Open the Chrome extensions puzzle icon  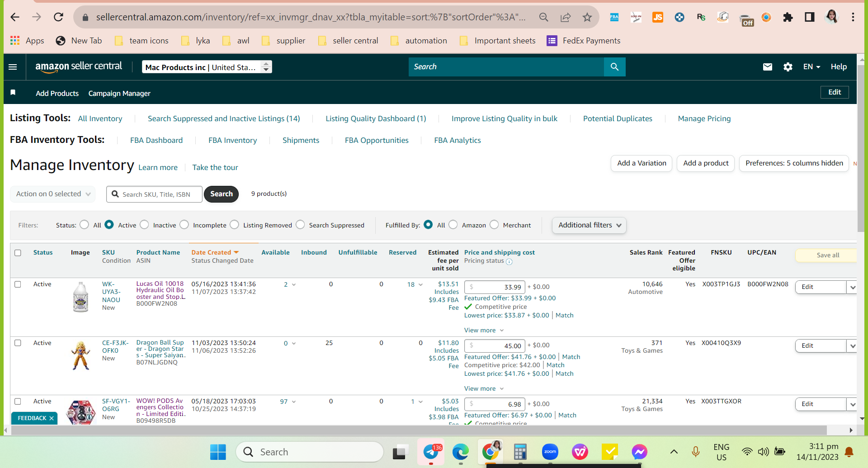click(788, 17)
